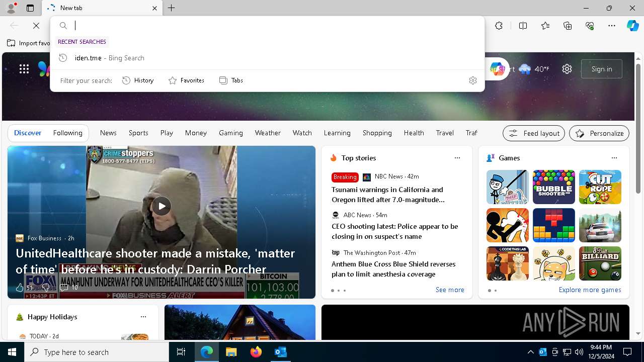Select recent search iden.tme

(x=267, y=58)
